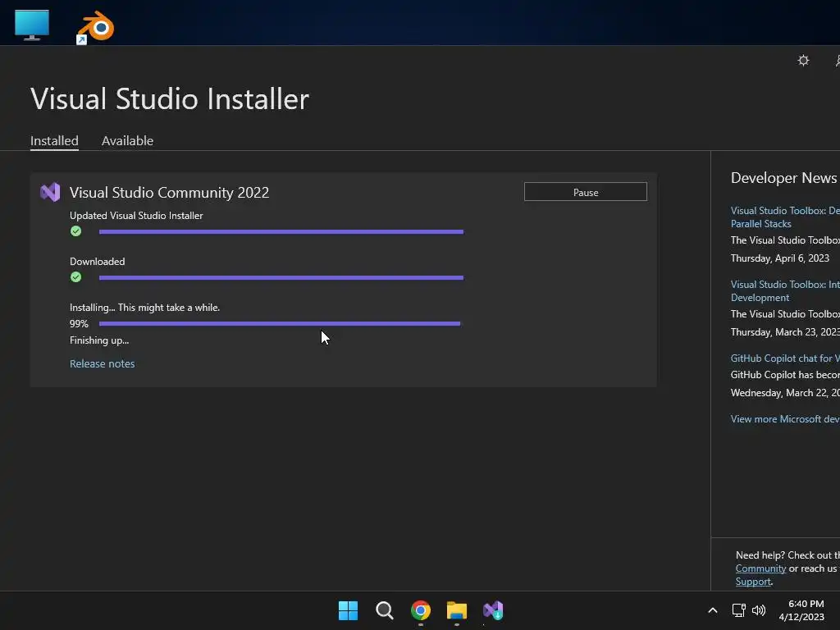Open File Explorer from taskbar
The height and width of the screenshot is (630, 840).
point(457,610)
